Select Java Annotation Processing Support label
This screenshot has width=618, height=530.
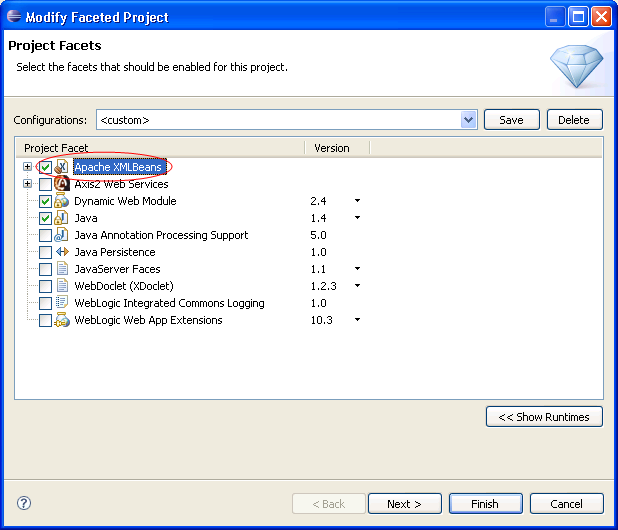pos(162,235)
